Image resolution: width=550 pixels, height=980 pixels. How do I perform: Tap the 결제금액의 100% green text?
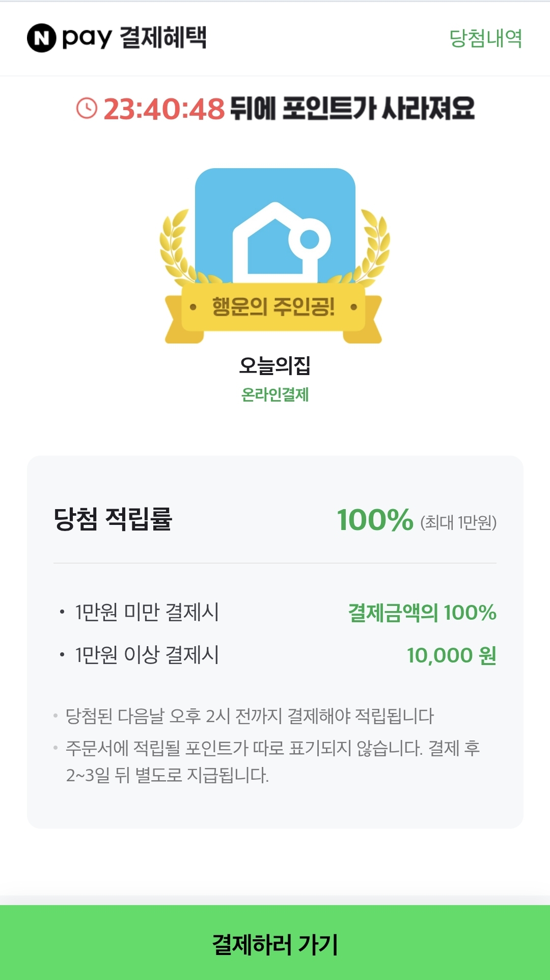[422, 613]
